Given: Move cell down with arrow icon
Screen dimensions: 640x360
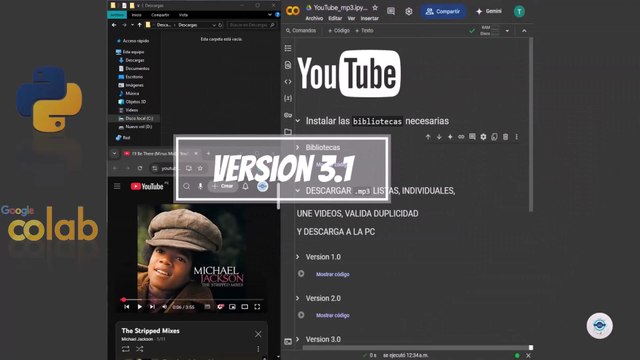Looking at the screenshot, I should coord(439,137).
